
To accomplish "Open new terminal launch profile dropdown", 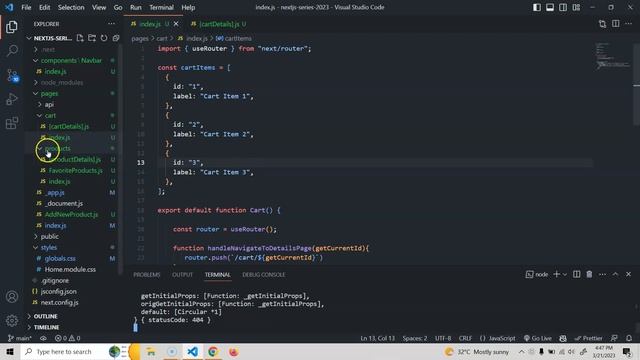I will 564,274.
